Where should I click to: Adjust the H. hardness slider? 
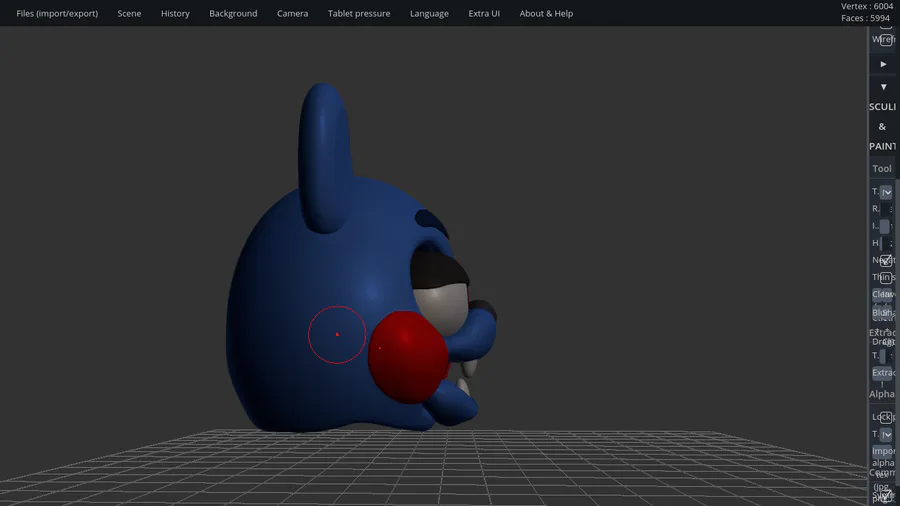(x=886, y=243)
